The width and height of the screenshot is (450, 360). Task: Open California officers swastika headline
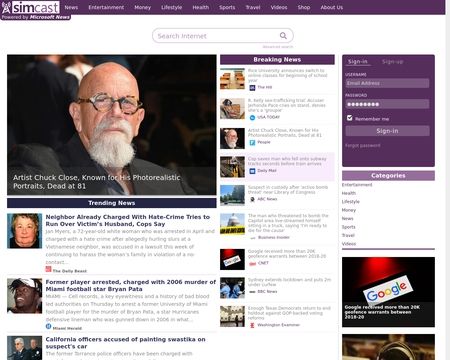click(x=125, y=343)
